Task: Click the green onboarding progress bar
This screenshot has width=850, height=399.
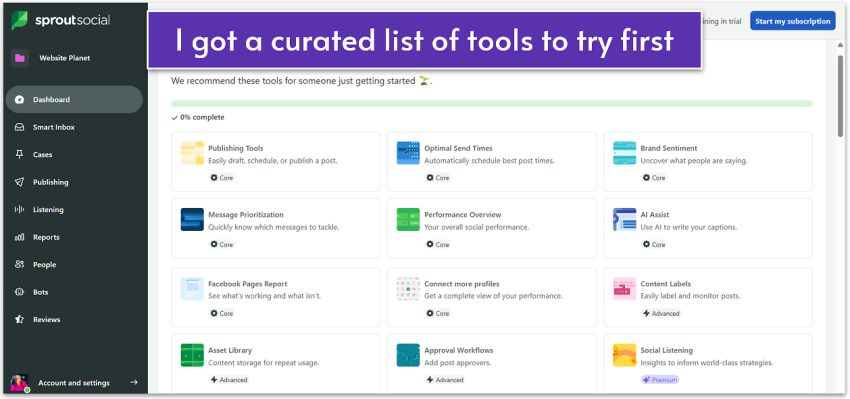Action: pos(492,103)
